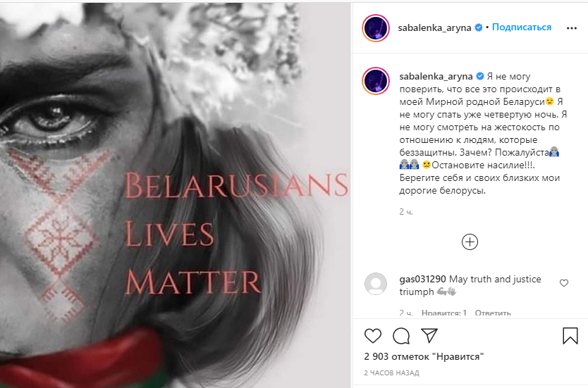View likes on comment via Нравится: 1

(x=444, y=313)
